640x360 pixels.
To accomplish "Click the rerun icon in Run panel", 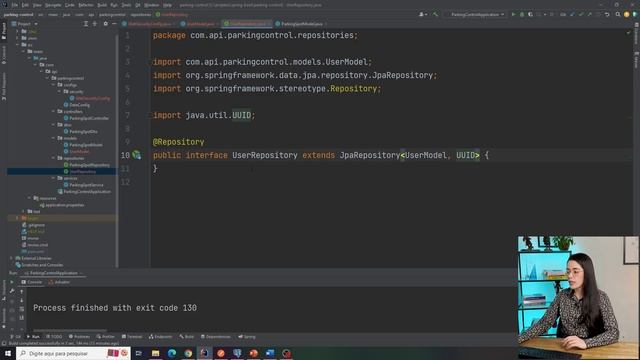I will (12, 282).
